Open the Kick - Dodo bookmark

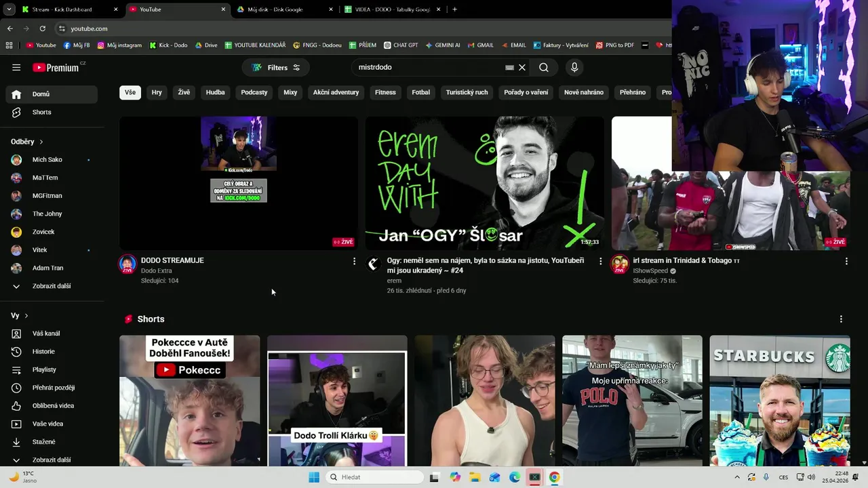coord(168,45)
